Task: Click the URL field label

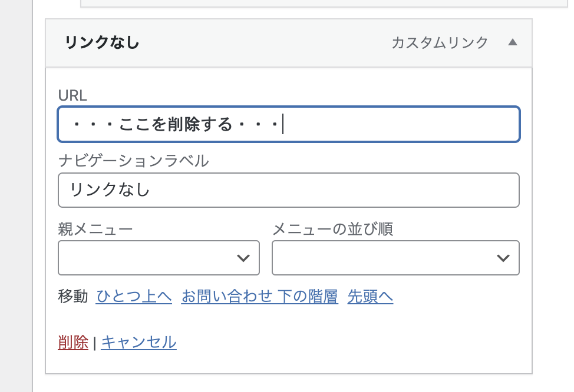Action: point(72,95)
